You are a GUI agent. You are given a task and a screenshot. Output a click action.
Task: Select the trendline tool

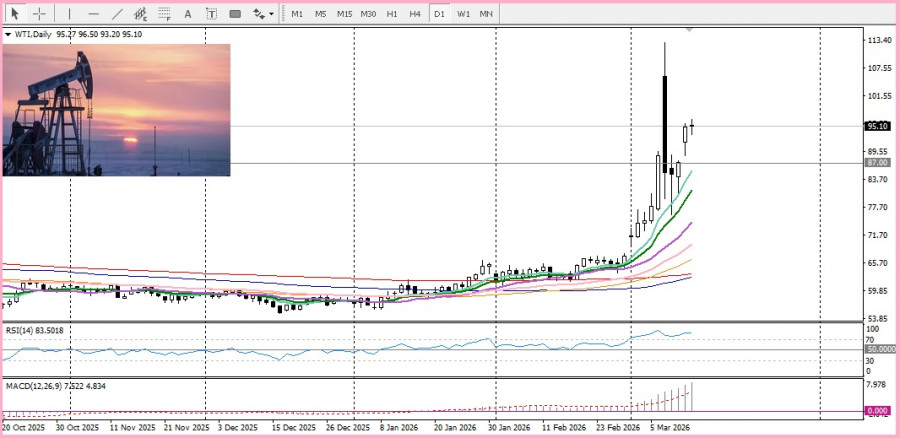pos(117,14)
